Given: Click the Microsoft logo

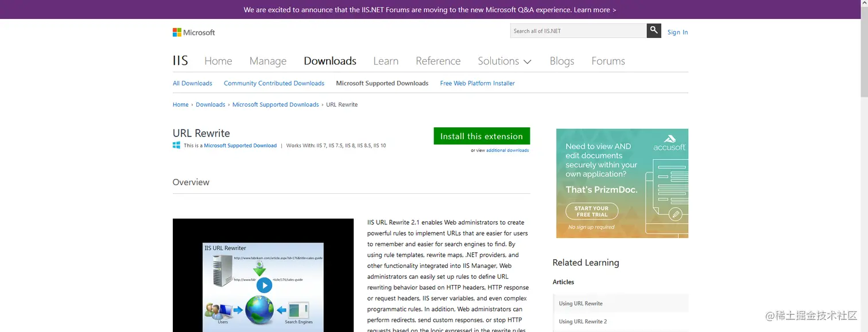Looking at the screenshot, I should click(194, 33).
